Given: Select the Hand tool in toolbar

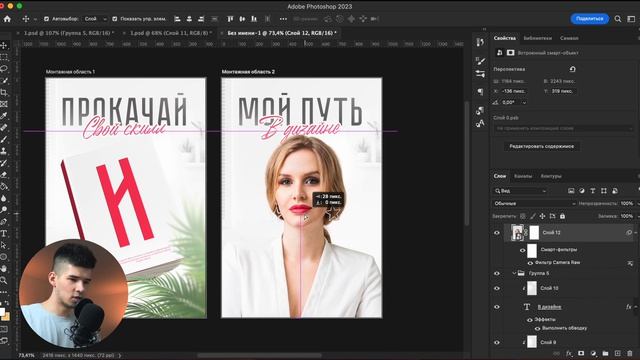Looking at the screenshot, I should coord(4,269).
